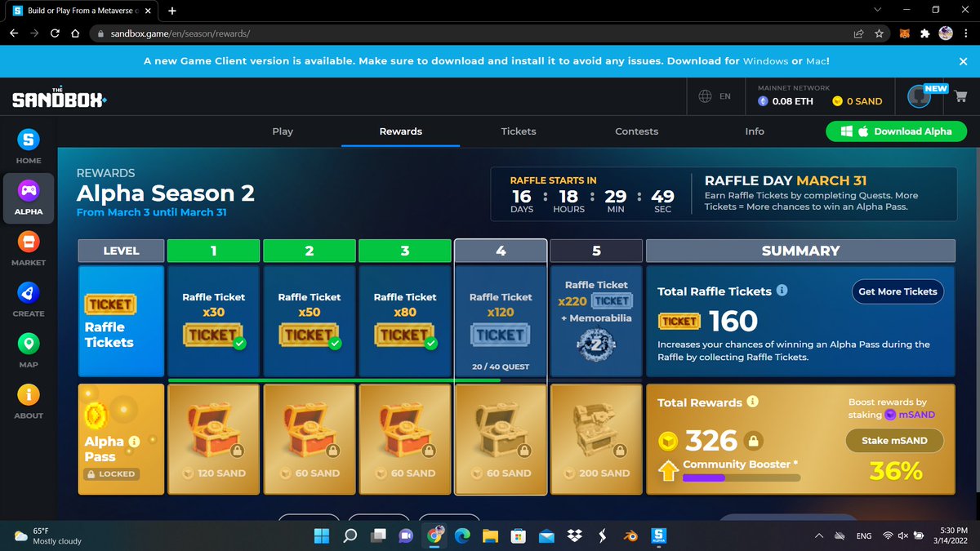Click the Stake mSAND button
Viewport: 980px width, 551px height.
click(893, 441)
